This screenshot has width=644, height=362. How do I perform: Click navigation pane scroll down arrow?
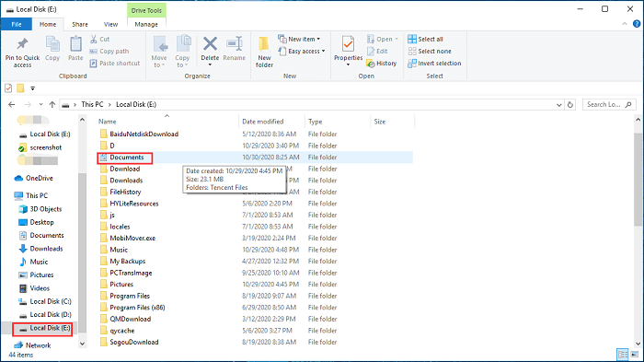click(x=82, y=344)
